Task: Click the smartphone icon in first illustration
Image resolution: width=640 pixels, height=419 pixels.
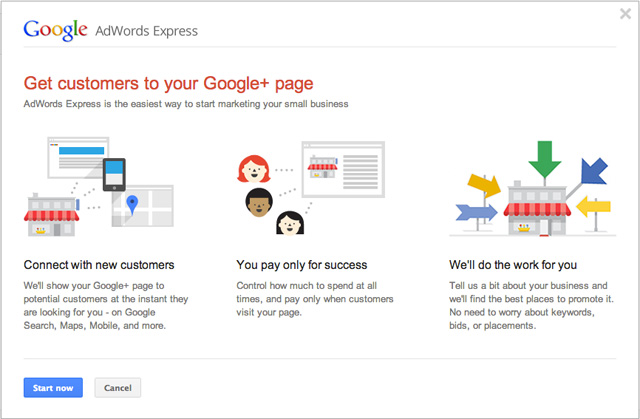Action: click(114, 175)
